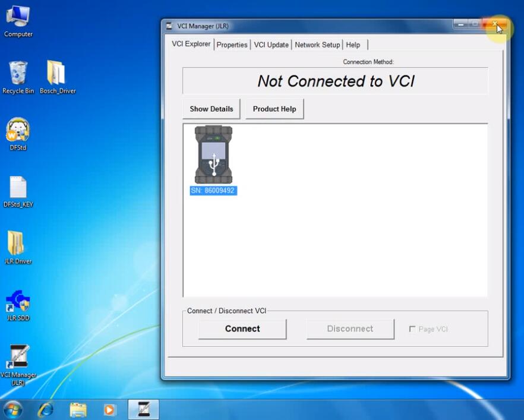Image resolution: width=524 pixels, height=420 pixels.
Task: Open Windows Explorer from the taskbar
Action: pos(78,410)
